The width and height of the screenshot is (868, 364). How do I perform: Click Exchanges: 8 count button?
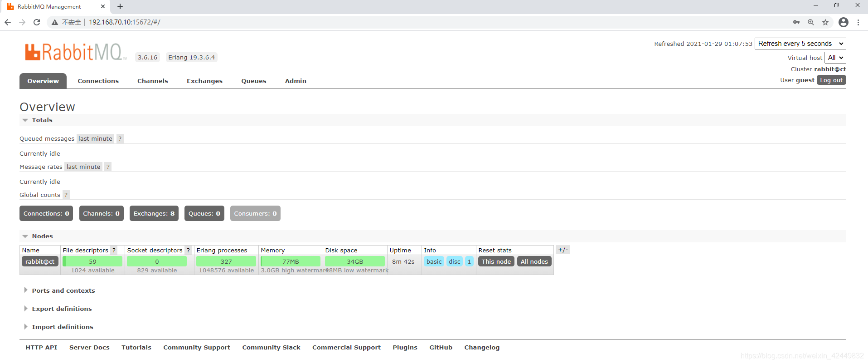point(154,214)
